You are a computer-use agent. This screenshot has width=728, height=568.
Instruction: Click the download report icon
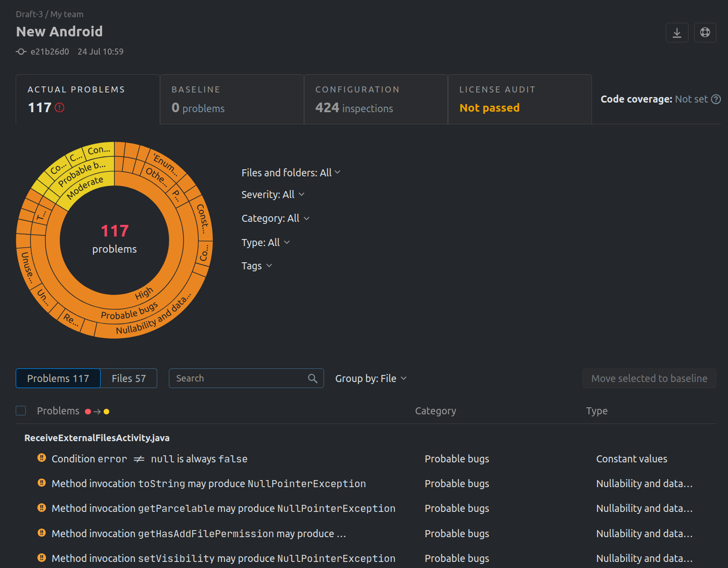click(677, 33)
